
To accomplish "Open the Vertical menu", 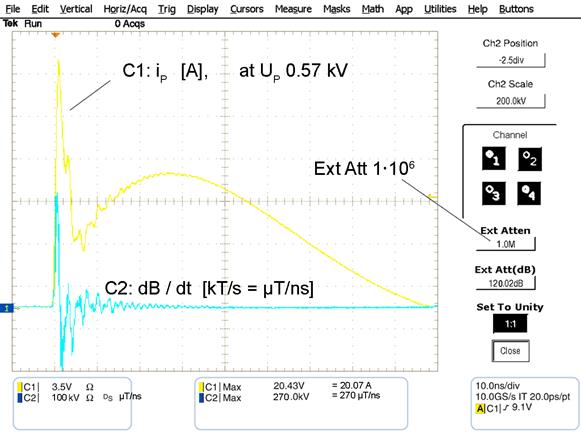I will click(76, 9).
